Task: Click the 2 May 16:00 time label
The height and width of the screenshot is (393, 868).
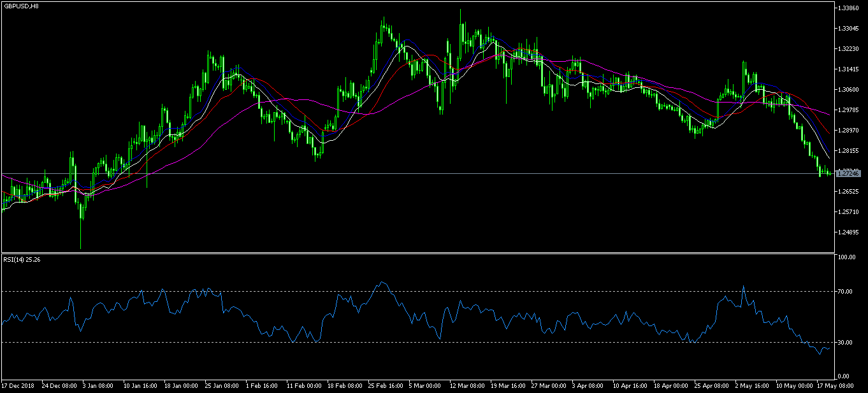Action: pos(752,386)
